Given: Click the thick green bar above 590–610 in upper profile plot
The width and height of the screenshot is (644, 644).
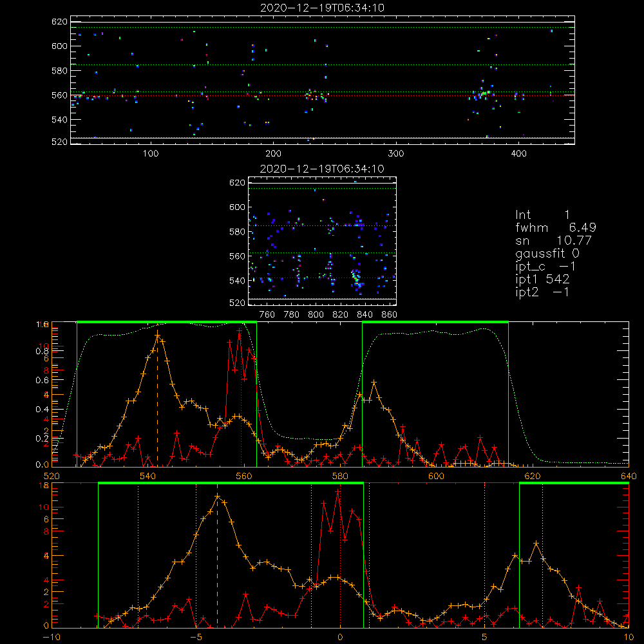Looking at the screenshot, I should (x=435, y=323).
